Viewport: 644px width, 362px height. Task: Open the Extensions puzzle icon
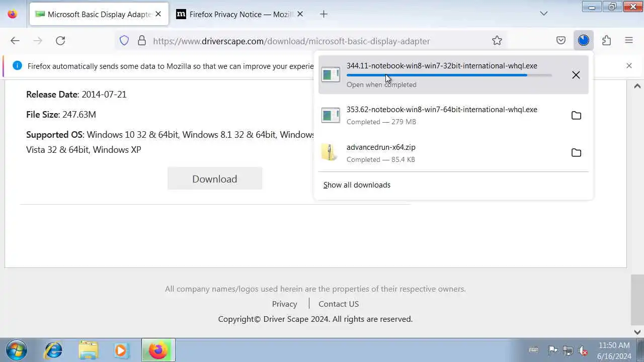[x=607, y=41]
